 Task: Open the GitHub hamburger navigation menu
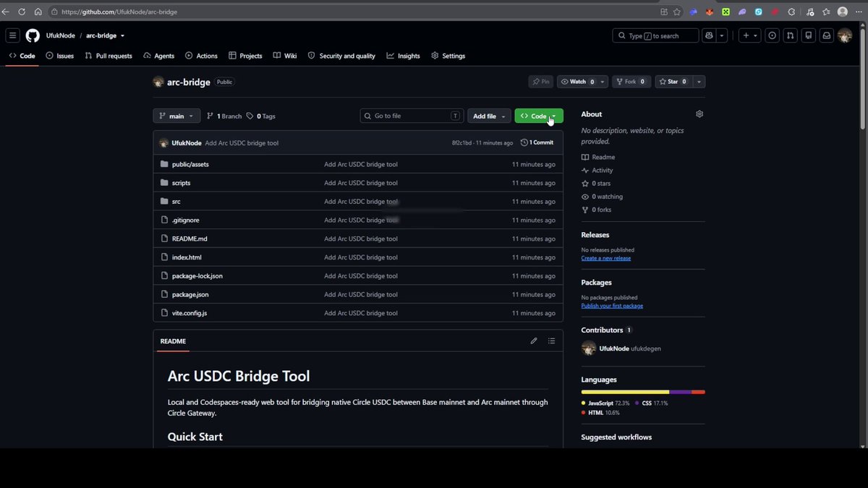point(12,35)
